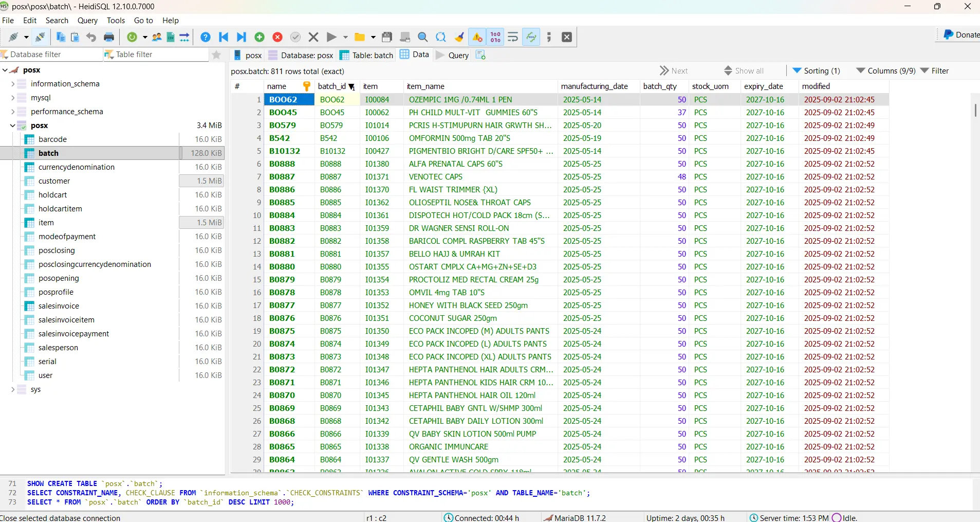The width and height of the screenshot is (980, 522).
Task: Click the Export CSV file icon
Action: coord(171,37)
